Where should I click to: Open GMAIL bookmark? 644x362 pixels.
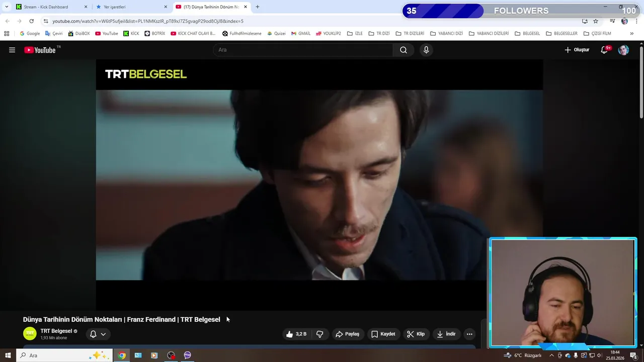click(301, 33)
